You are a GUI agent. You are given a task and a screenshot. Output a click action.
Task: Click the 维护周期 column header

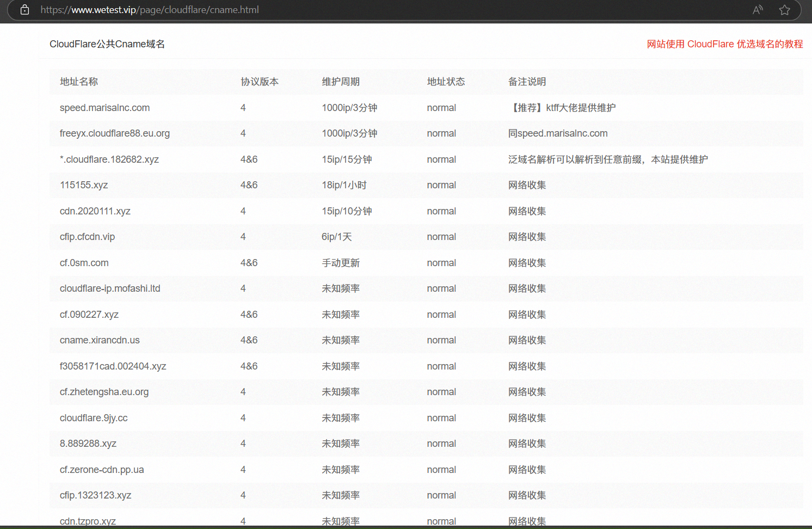(x=341, y=82)
